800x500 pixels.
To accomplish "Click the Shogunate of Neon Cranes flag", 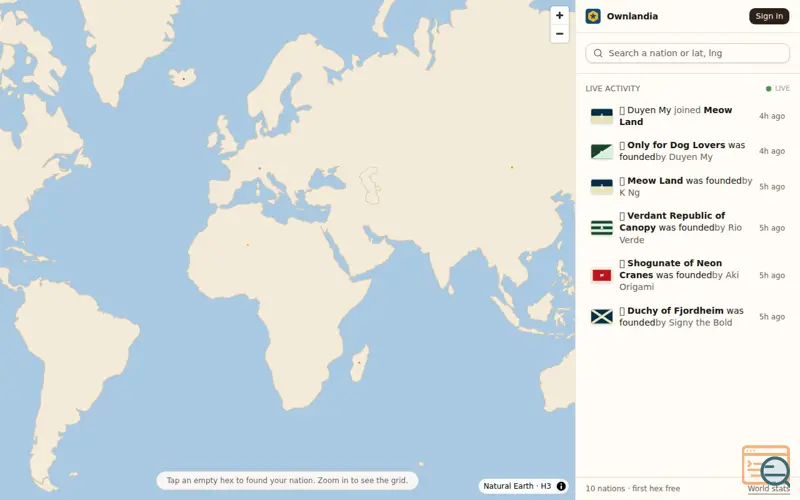I will (x=602, y=275).
